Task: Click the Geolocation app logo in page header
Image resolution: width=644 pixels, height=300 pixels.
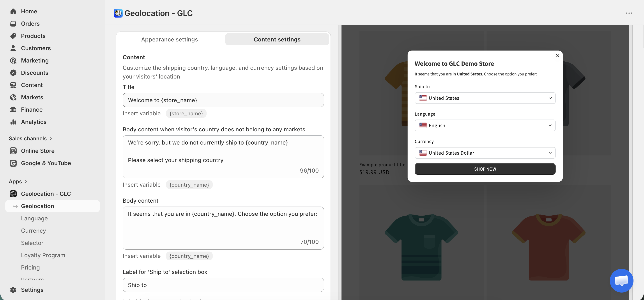Action: click(118, 13)
